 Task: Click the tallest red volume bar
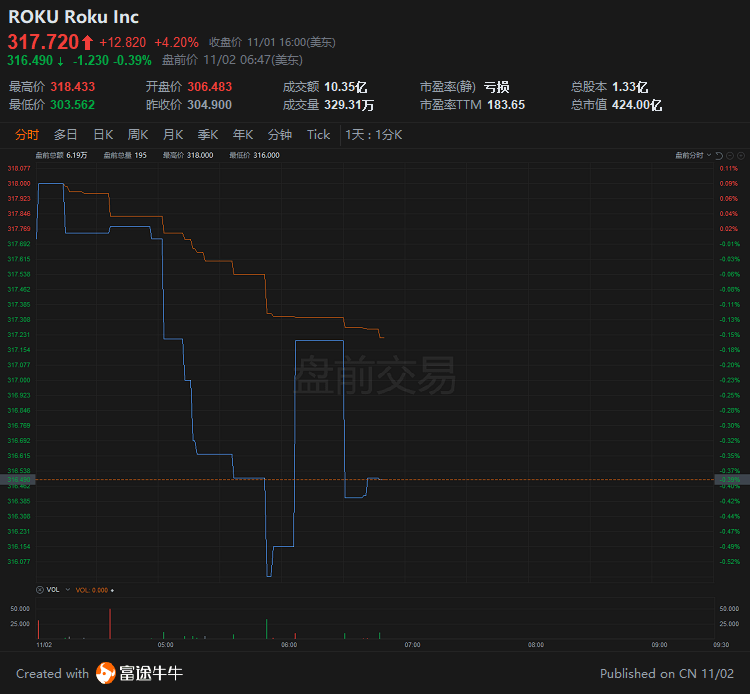click(x=110, y=624)
